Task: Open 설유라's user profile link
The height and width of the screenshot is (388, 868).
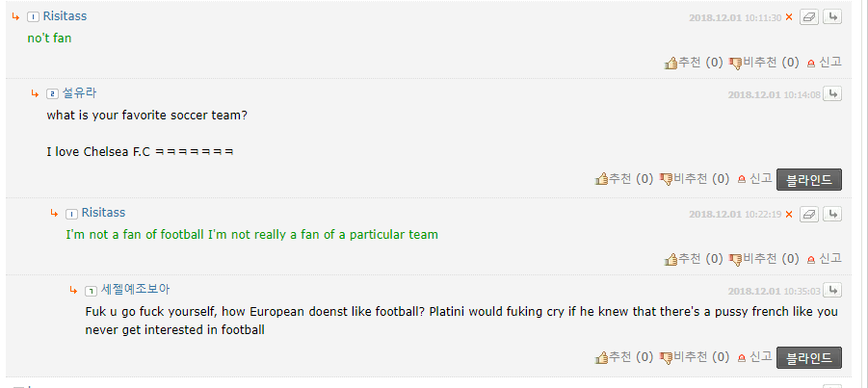Action: (79, 93)
